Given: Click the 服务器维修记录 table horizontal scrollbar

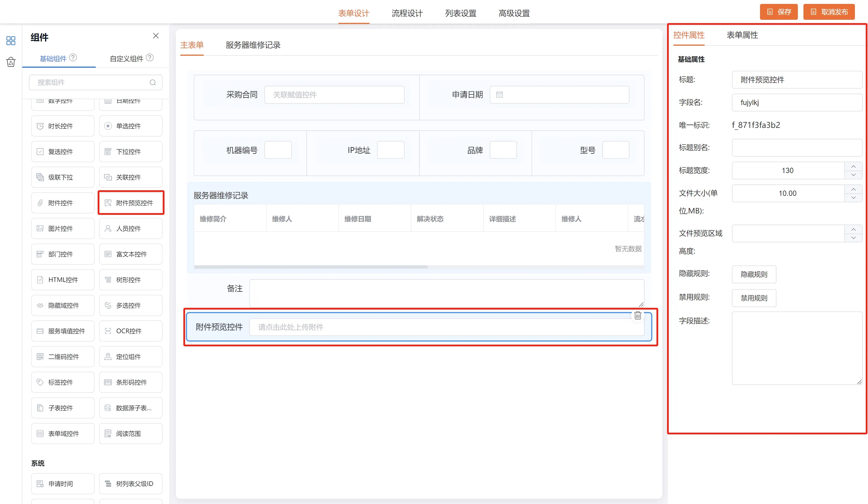Looking at the screenshot, I should point(311,267).
